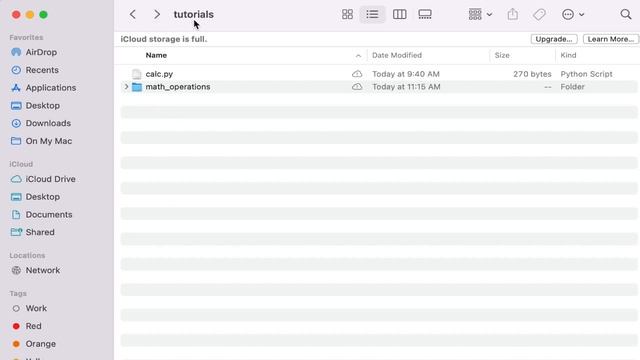This screenshot has height=360, width=640.
Task: Click calc.py date Today at 9:40 AM
Action: (x=406, y=74)
